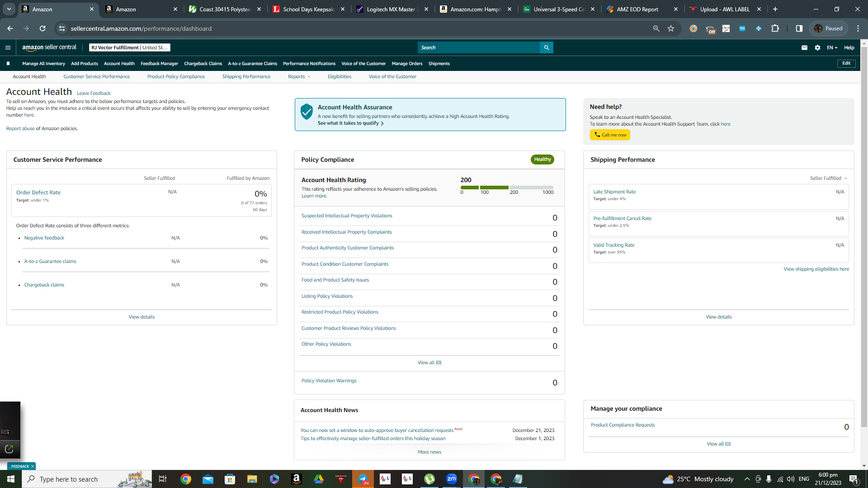This screenshot has width=868, height=488.
Task: Select the Customer Service Performance tab
Action: tap(97, 77)
